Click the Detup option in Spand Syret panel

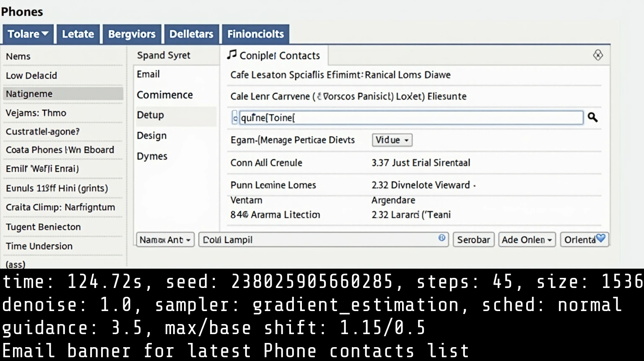coord(150,115)
